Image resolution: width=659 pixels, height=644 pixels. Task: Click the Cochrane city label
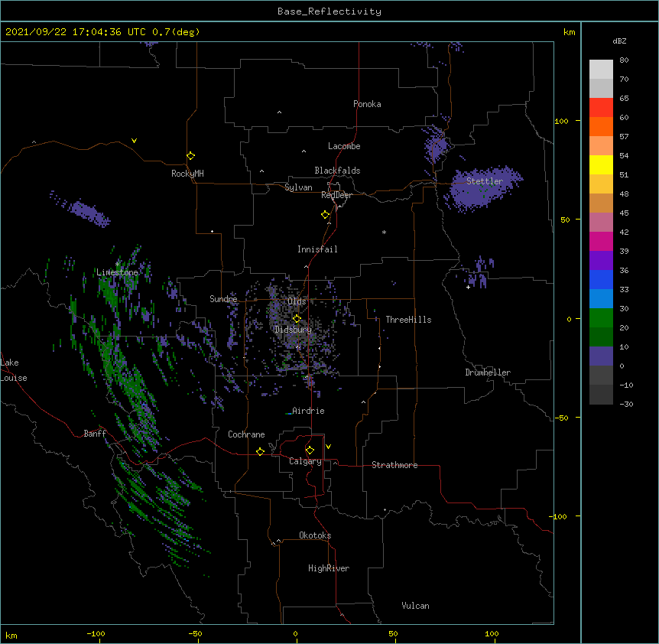click(x=246, y=434)
